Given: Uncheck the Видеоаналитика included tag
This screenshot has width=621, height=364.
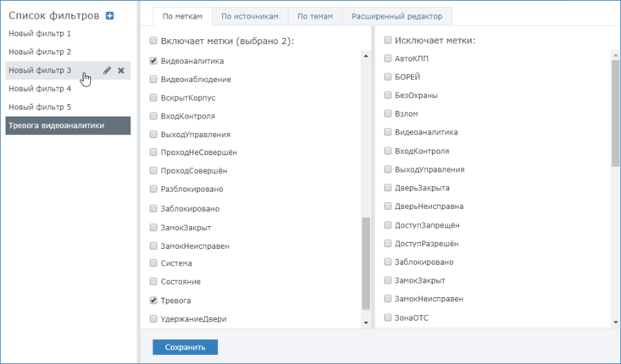Looking at the screenshot, I should [x=153, y=61].
